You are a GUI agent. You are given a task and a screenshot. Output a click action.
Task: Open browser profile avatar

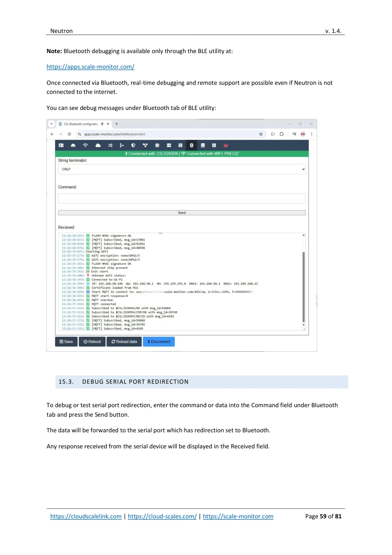[303, 134]
